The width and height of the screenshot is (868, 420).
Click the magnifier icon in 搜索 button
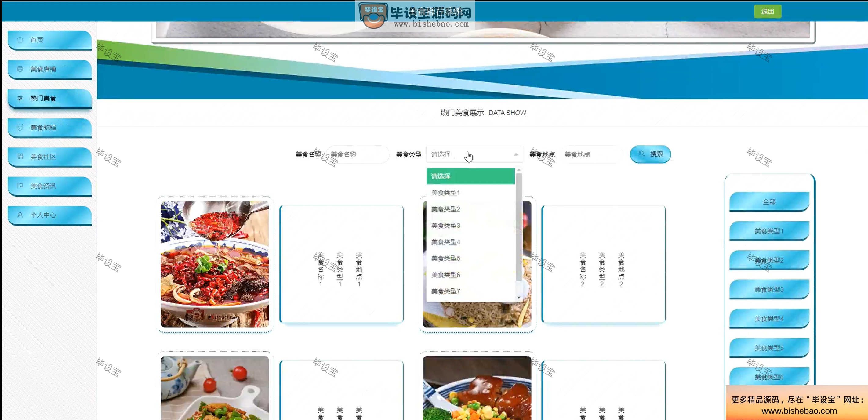pos(641,154)
